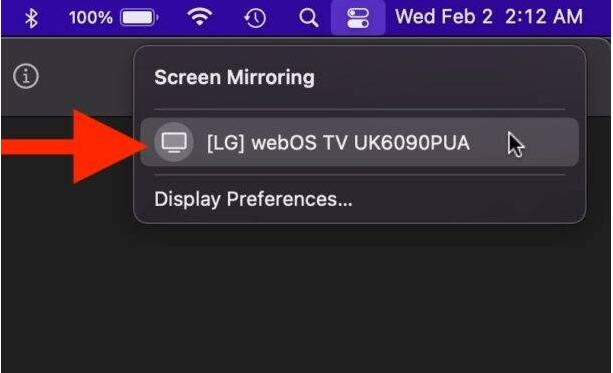Click the mouse pointer graphic in LG row
The height and width of the screenshot is (373, 613).
(x=516, y=144)
